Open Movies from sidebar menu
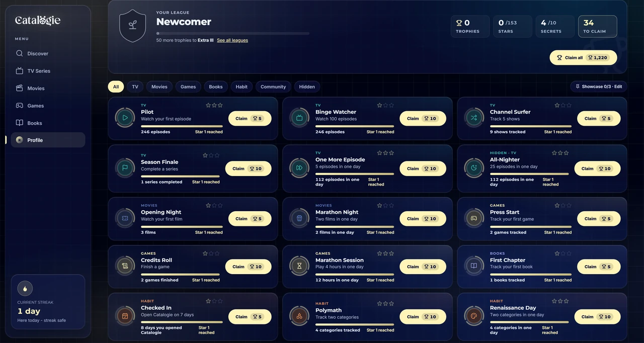Screen dimensions: 644x343 (x=48, y=88)
